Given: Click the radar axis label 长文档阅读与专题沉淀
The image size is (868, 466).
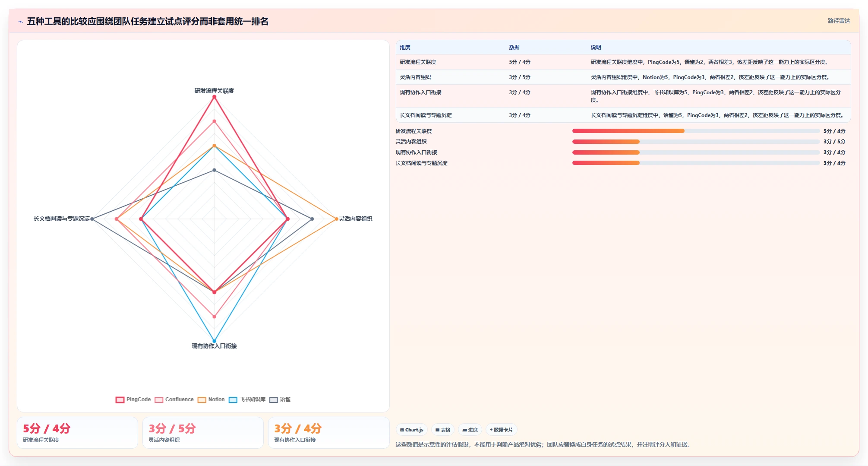Looking at the screenshot, I should point(62,219).
